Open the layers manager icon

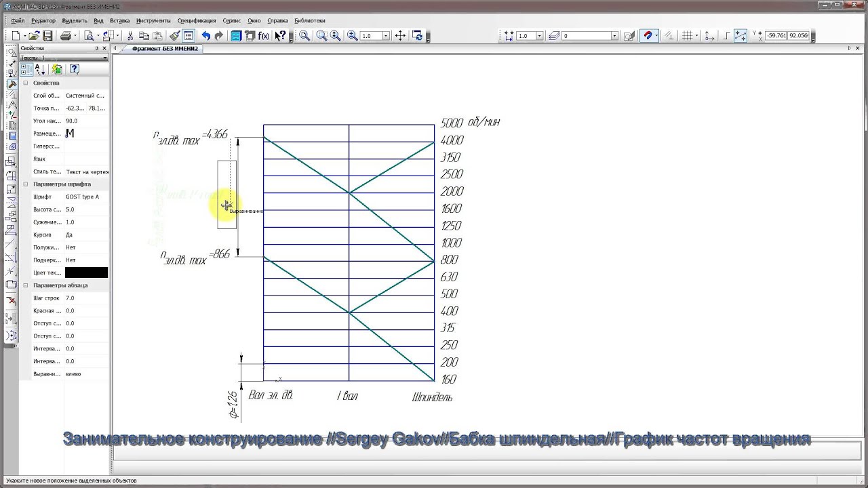pyautogui.click(x=554, y=35)
